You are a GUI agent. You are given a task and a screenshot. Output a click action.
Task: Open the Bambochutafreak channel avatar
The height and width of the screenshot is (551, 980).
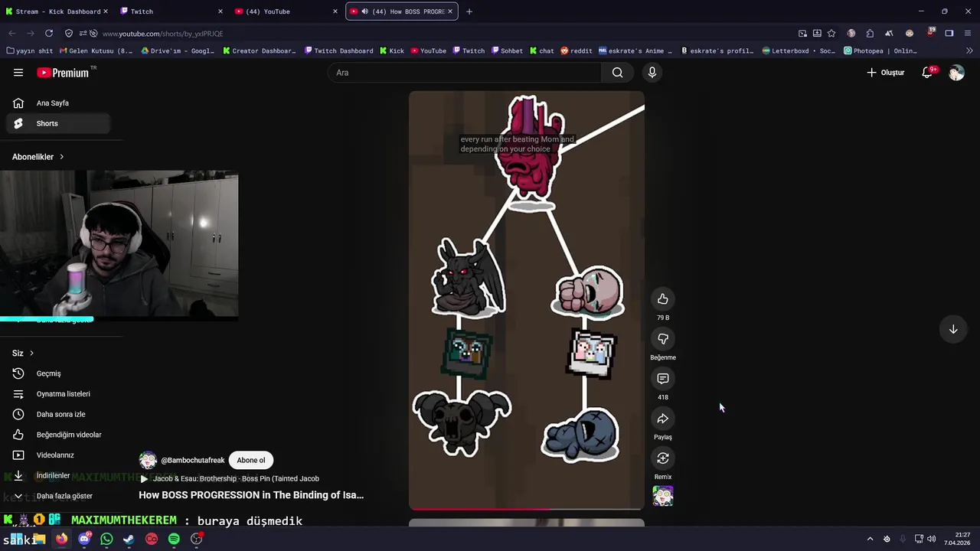click(148, 460)
